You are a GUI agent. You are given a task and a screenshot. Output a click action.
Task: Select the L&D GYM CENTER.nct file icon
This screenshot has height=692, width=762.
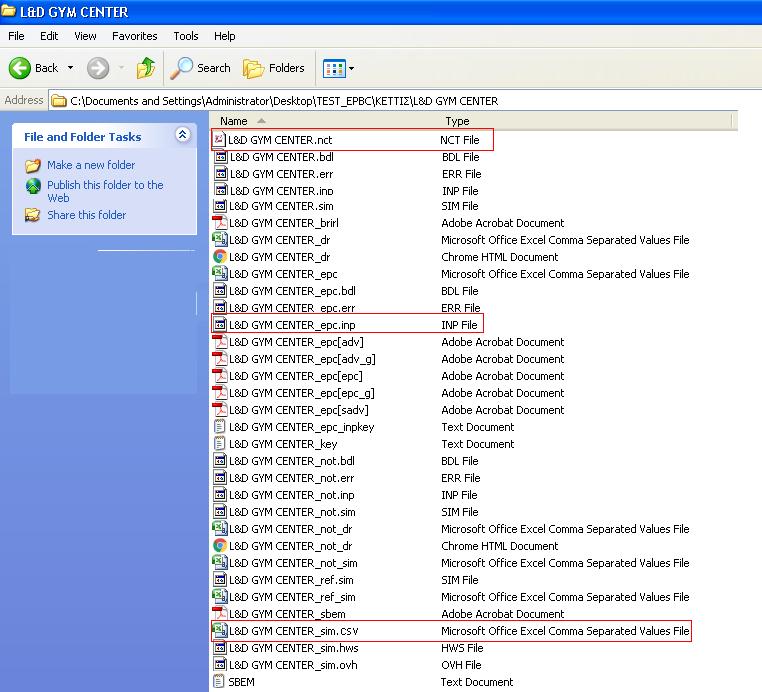click(x=220, y=140)
